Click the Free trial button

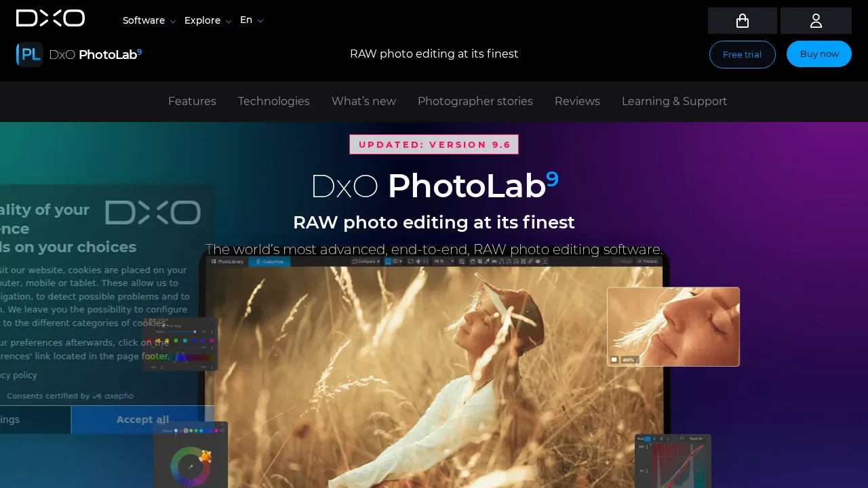point(742,54)
